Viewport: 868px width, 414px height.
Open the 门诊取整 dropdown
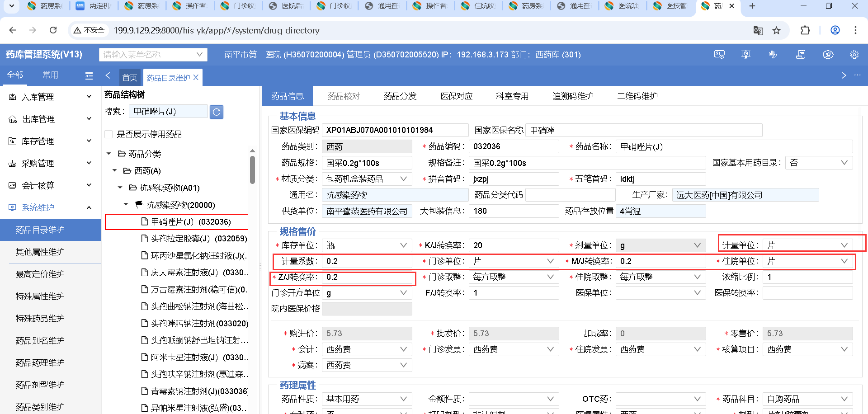pyautogui.click(x=514, y=277)
